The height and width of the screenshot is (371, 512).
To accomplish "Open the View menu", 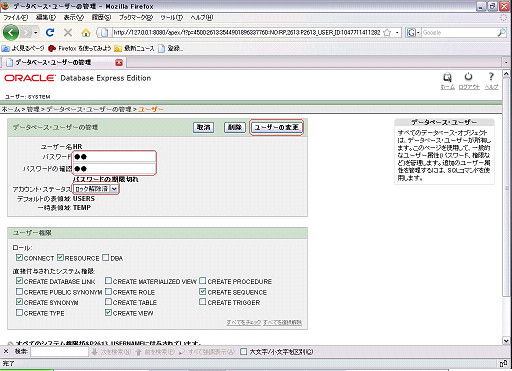I will (x=74, y=17).
